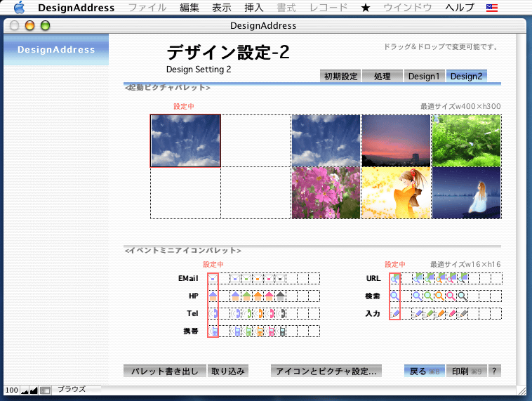Image resolution: width=532 pixels, height=401 pixels.
Task: Select the Design2 tab
Action: (x=467, y=76)
